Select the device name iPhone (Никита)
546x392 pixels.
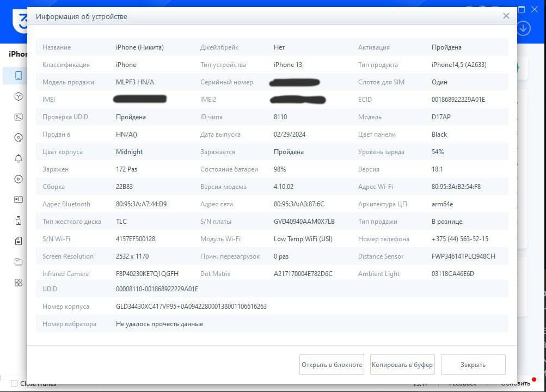[140, 47]
